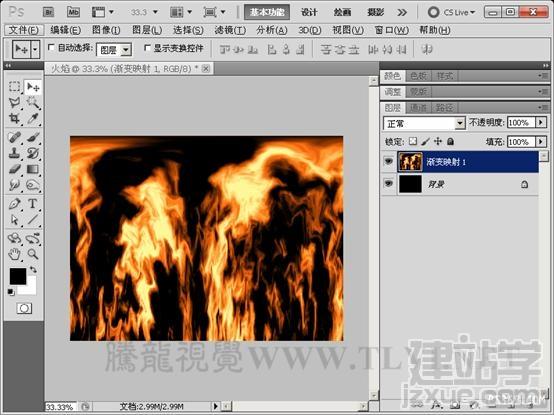This screenshot has height=415, width=554.
Task: Open the CS Live button
Action: click(x=452, y=12)
